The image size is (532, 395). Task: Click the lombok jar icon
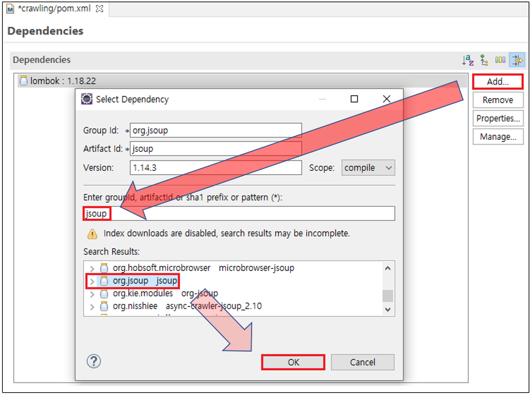pos(23,81)
